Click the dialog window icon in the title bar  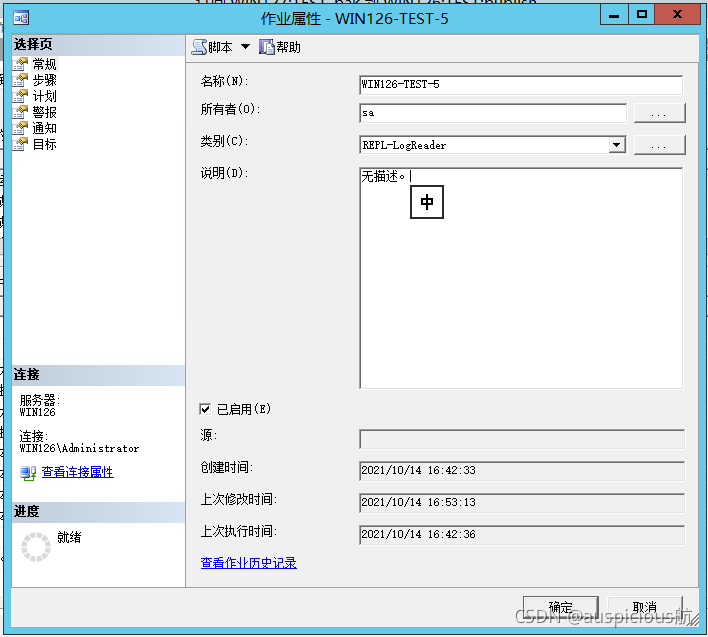(x=21, y=18)
